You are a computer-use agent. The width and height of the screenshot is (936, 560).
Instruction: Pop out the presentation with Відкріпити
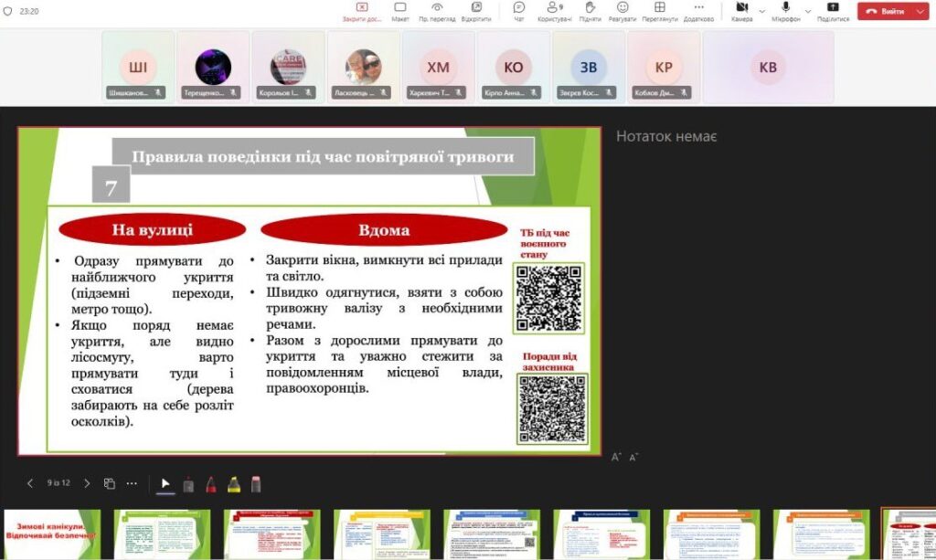(x=475, y=11)
